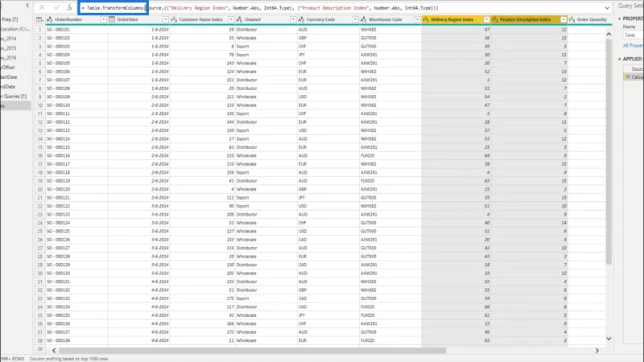Open OrderNumber column filter dropdown
The image size is (644, 362).
pyautogui.click(x=104, y=19)
